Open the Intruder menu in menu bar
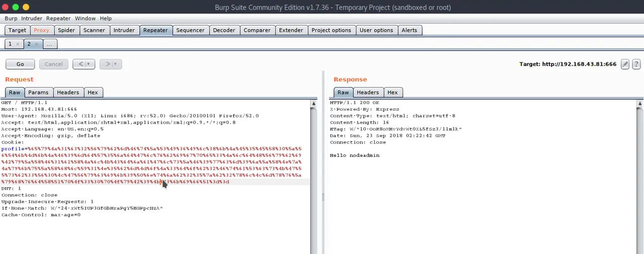The height and width of the screenshot is (254, 644). coord(32,18)
